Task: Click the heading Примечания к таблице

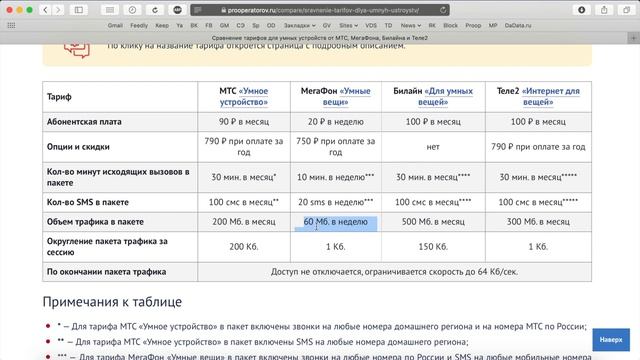Action: pyautogui.click(x=112, y=302)
